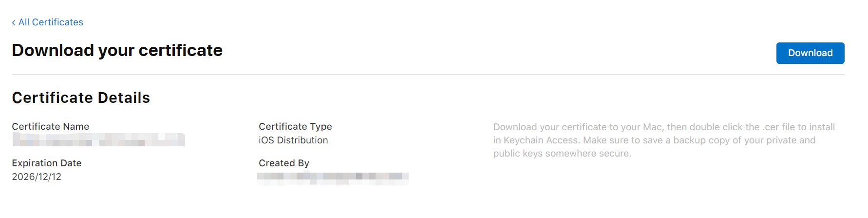The image size is (868, 218).
Task: Click the Certificate Name label
Action: coord(51,126)
